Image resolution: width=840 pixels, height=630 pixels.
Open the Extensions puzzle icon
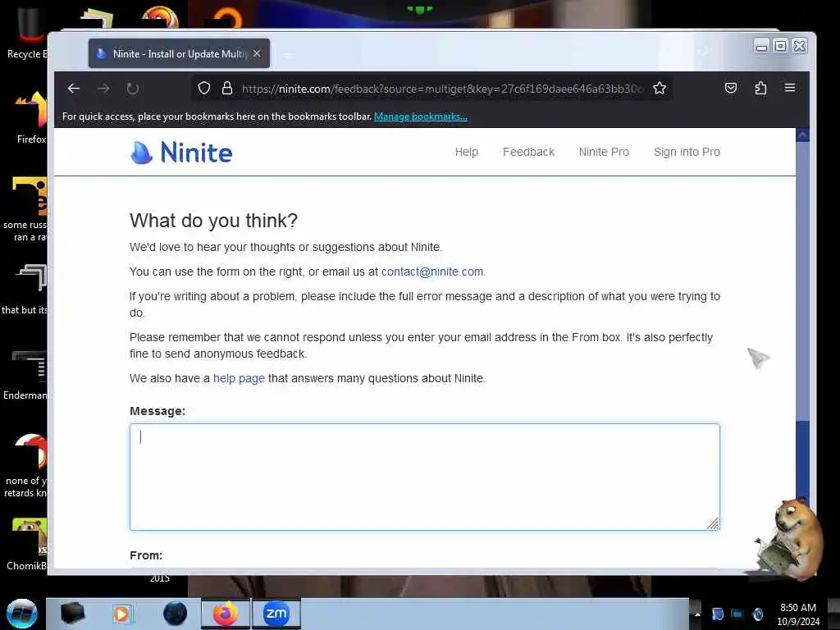(760, 88)
